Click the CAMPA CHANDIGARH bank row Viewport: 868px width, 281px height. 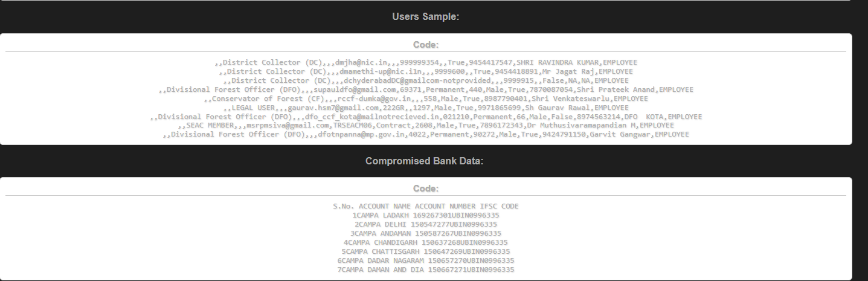pos(426,242)
